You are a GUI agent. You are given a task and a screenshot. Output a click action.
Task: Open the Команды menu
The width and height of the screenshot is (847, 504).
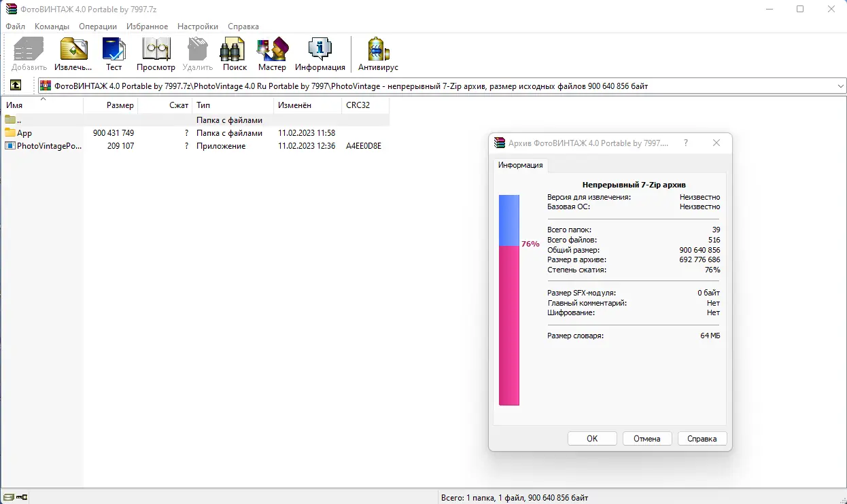tap(52, 26)
